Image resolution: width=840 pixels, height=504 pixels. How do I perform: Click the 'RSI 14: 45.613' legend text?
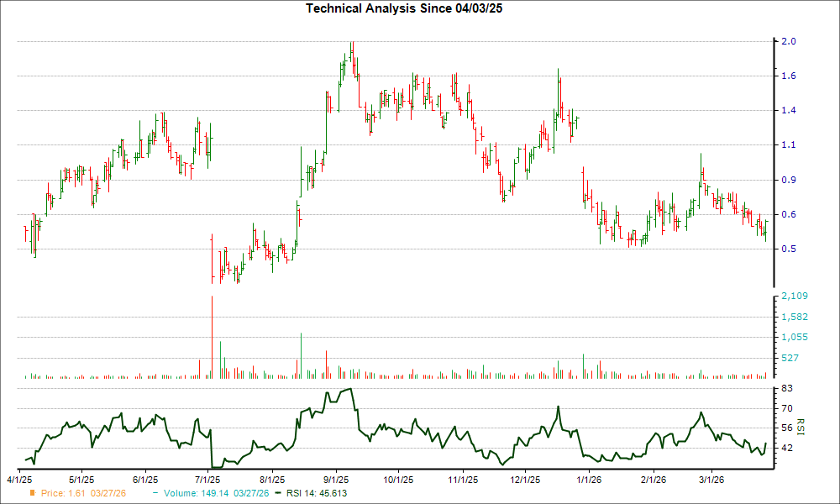click(317, 493)
